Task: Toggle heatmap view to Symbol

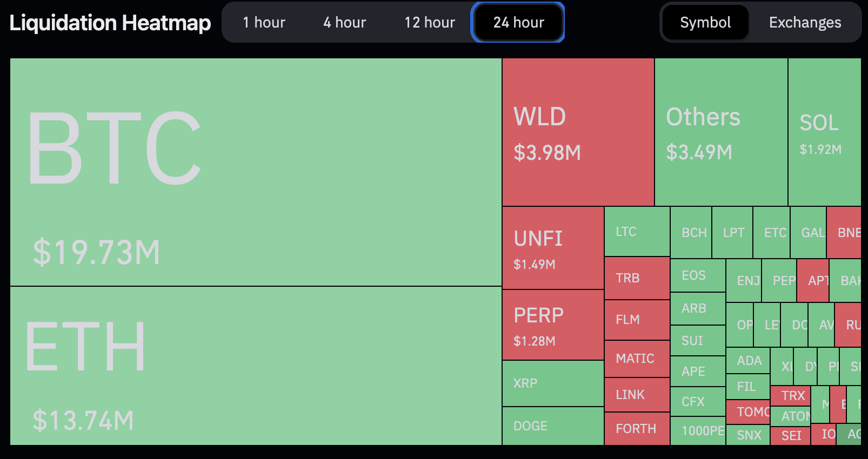Action: click(705, 23)
